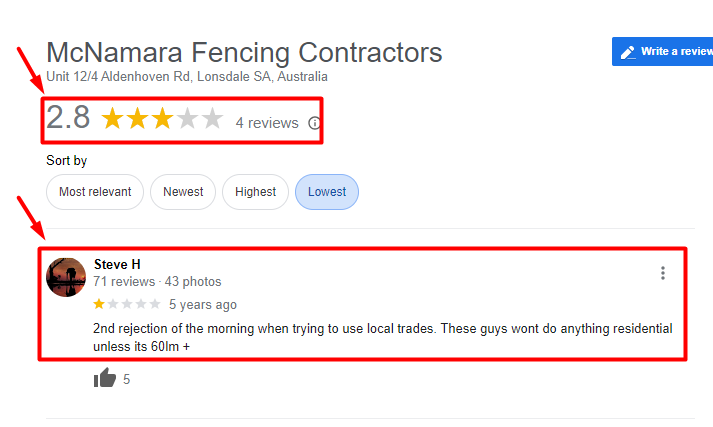Image resolution: width=713 pixels, height=427 pixels.
Task: Click the 2.8 rating number
Action: (68, 117)
